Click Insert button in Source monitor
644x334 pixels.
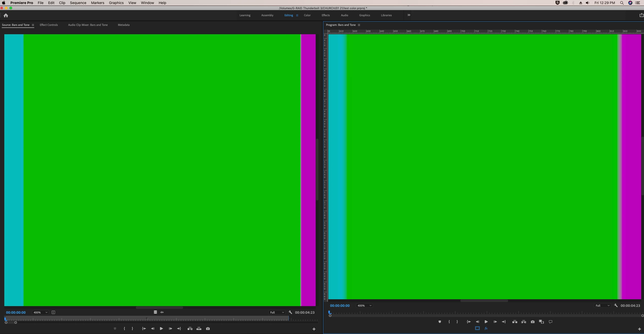(190, 329)
